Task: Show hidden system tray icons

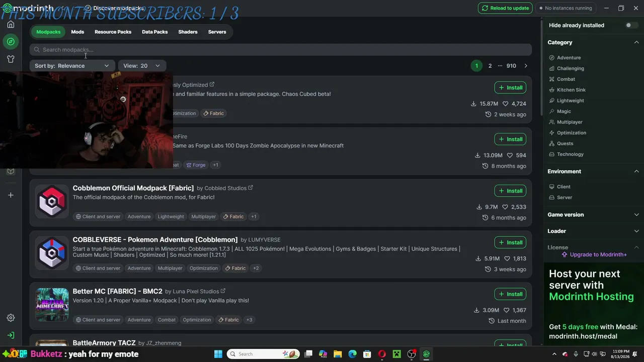Action: point(554,354)
